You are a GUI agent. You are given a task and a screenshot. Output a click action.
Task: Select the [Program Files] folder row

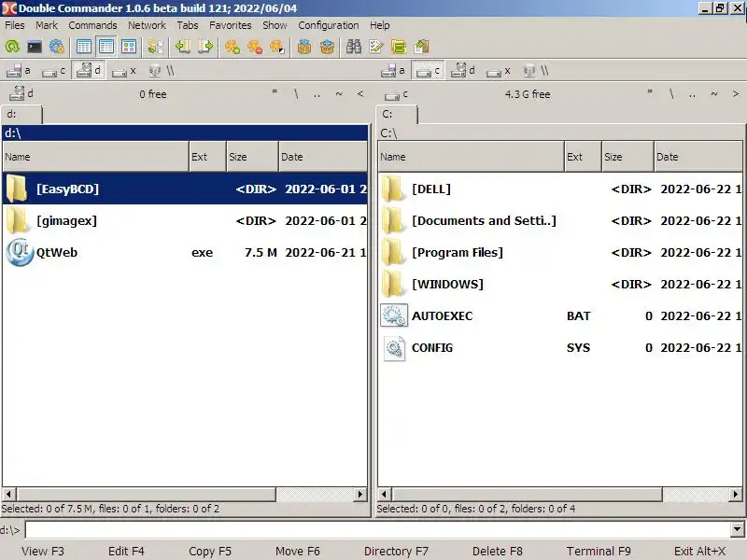coord(560,252)
